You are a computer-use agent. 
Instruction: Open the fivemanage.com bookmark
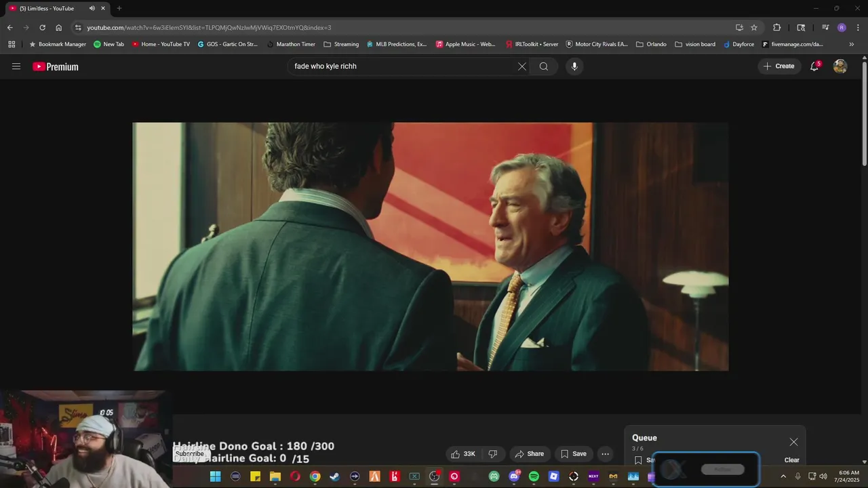point(792,44)
